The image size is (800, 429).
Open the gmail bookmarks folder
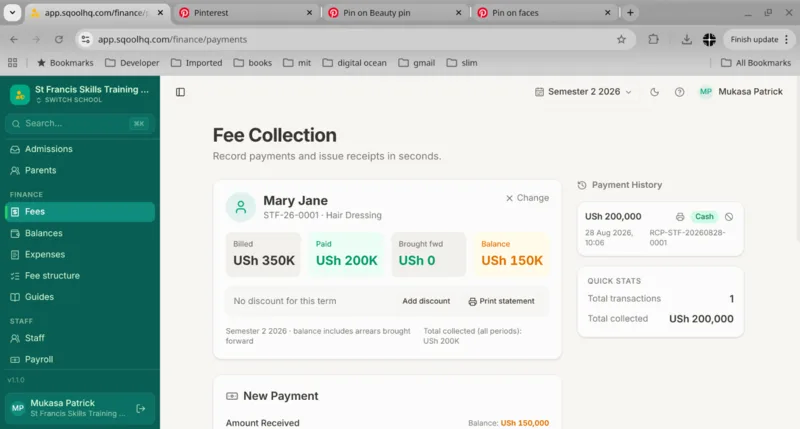[417, 63]
